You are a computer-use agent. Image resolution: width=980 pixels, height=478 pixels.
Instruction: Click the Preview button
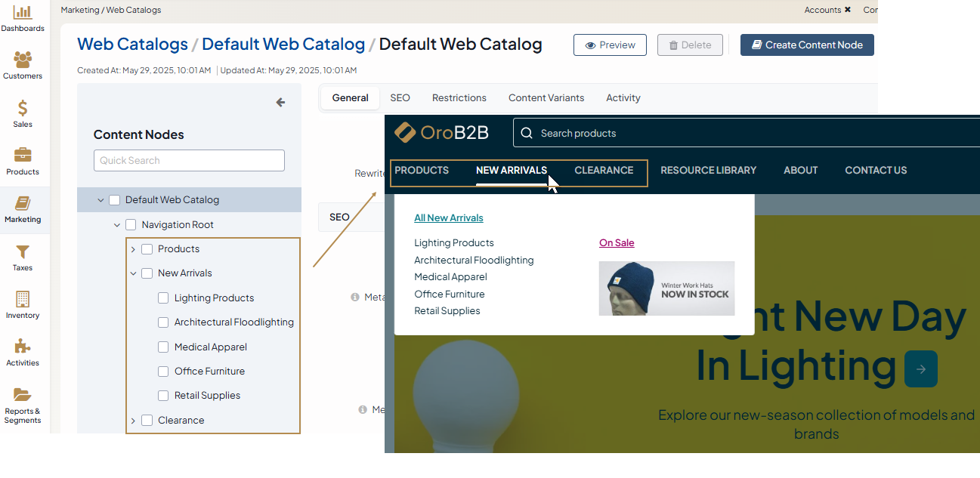point(610,45)
